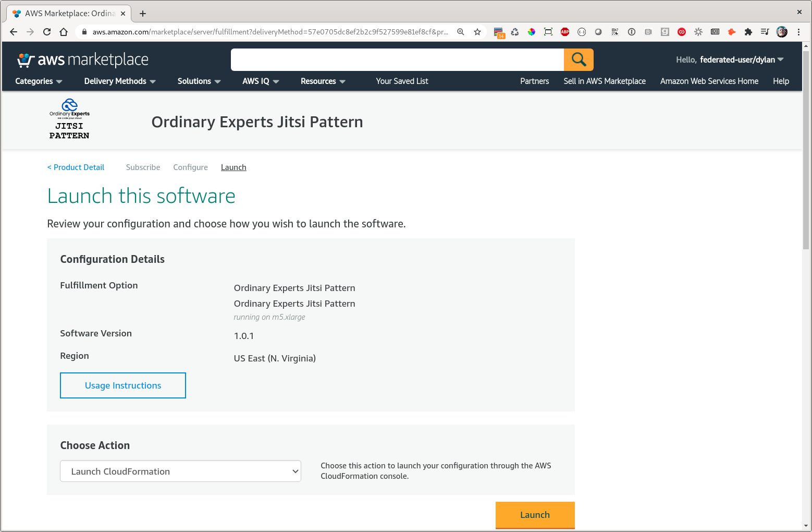
Task: Open the Delivery Methods dropdown
Action: pyautogui.click(x=120, y=81)
